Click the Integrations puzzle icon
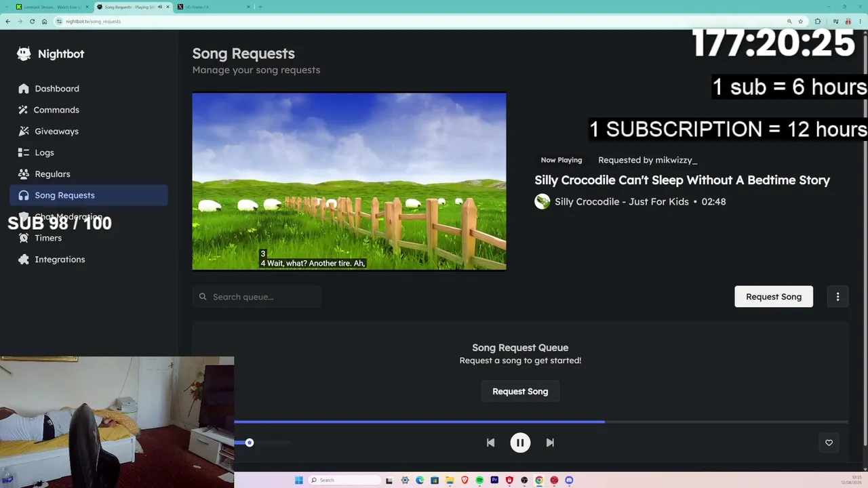The height and width of the screenshot is (488, 868). 24,260
